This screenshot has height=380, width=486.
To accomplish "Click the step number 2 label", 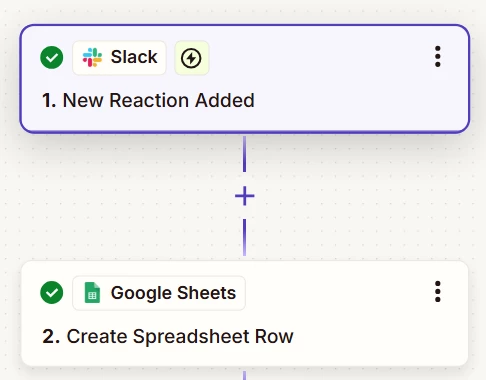I will tap(51, 336).
